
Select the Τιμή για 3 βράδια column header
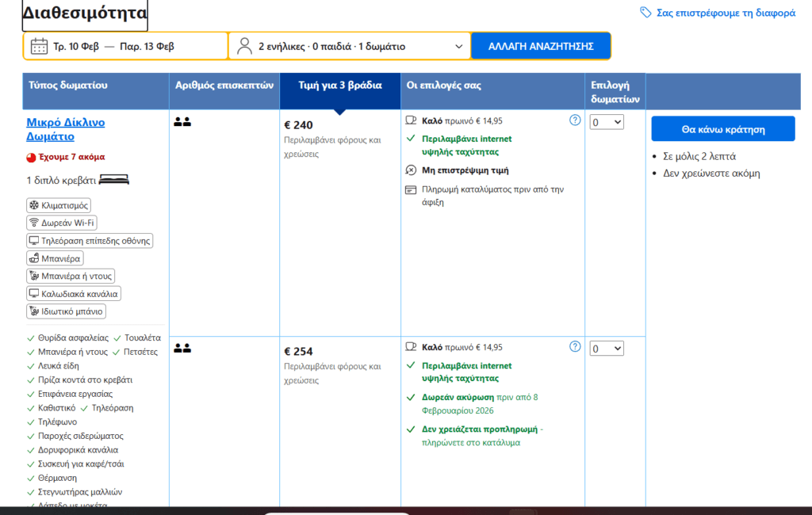coord(339,86)
